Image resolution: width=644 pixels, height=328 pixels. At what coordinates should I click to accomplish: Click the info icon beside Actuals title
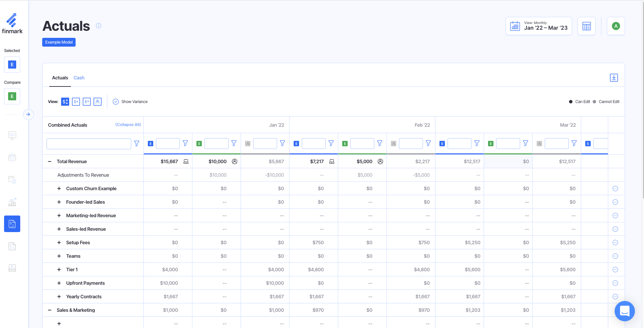point(99,26)
